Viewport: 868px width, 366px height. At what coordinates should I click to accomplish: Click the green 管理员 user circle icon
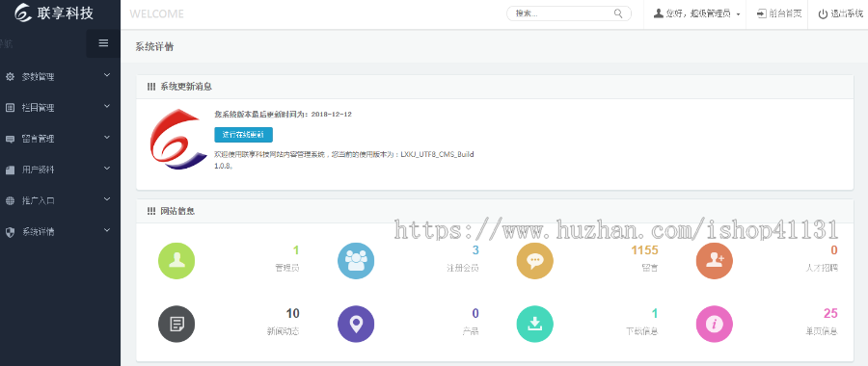tap(176, 261)
